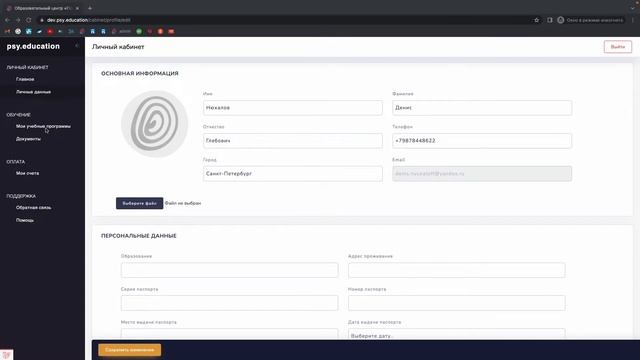This screenshot has width=640, height=360.
Task: Click the Личный кабинет page title
Action: coord(118,47)
